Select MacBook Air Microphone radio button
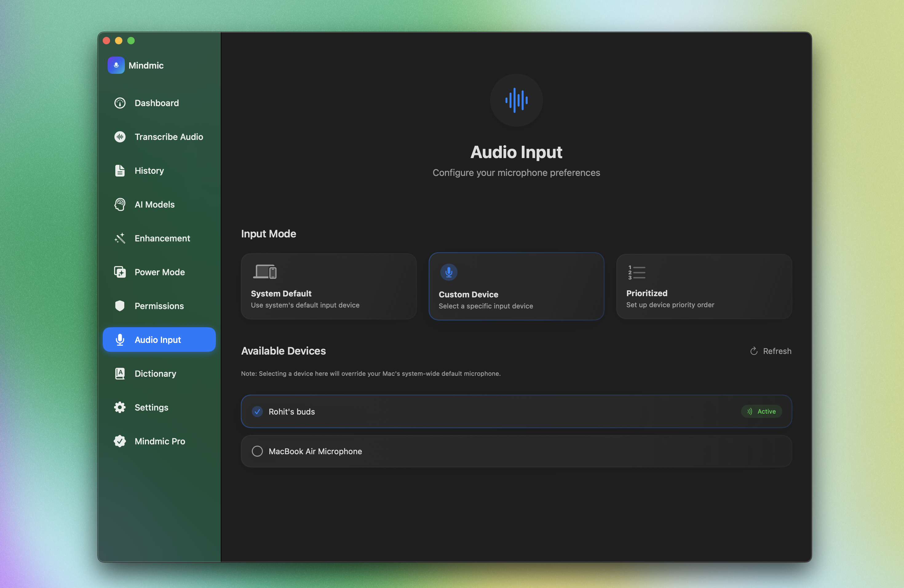The image size is (904, 588). pyautogui.click(x=257, y=451)
